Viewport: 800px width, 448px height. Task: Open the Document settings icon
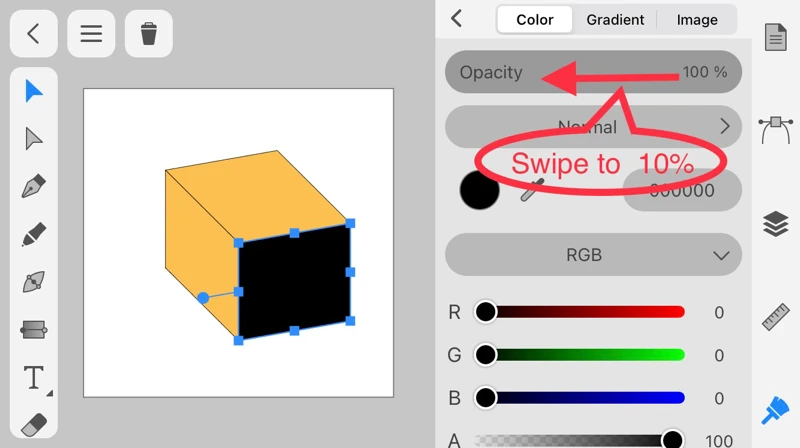tap(776, 38)
